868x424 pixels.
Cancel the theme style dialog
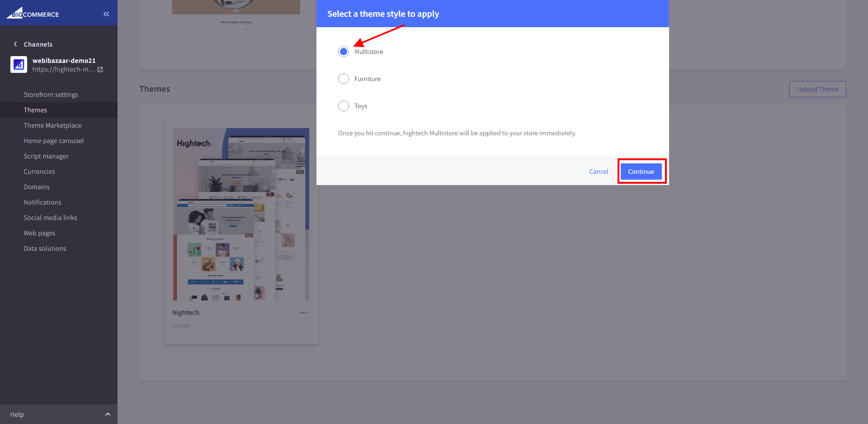[x=599, y=172]
